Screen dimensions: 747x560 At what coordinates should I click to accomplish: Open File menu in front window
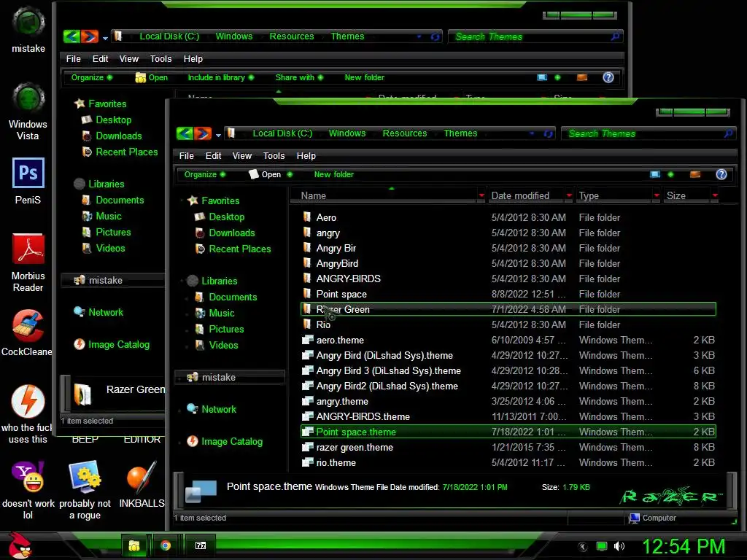(x=186, y=156)
